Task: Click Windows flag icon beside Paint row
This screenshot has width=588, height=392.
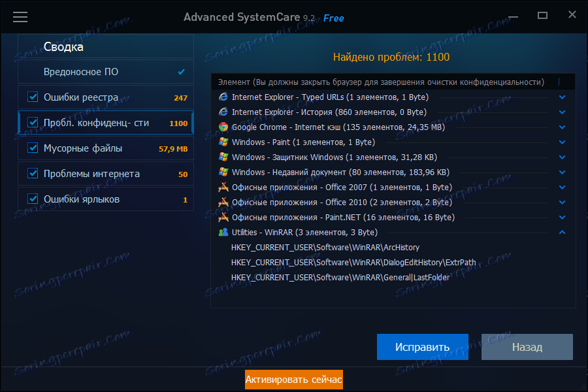Action: (x=223, y=142)
